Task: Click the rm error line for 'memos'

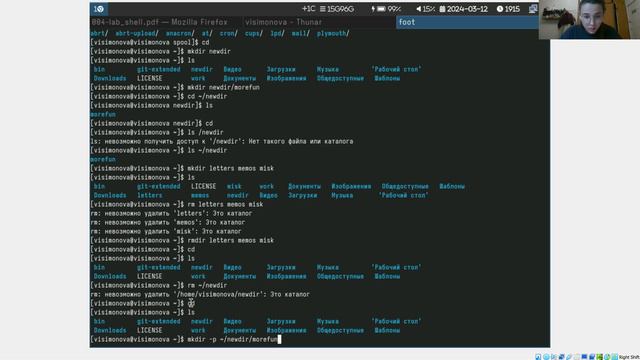Action: (168, 222)
